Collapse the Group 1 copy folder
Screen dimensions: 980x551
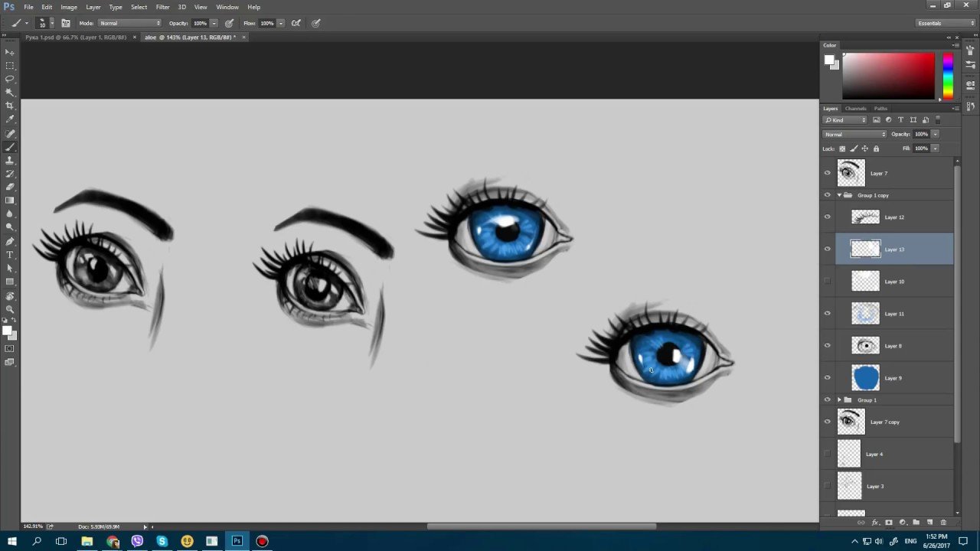pos(839,195)
